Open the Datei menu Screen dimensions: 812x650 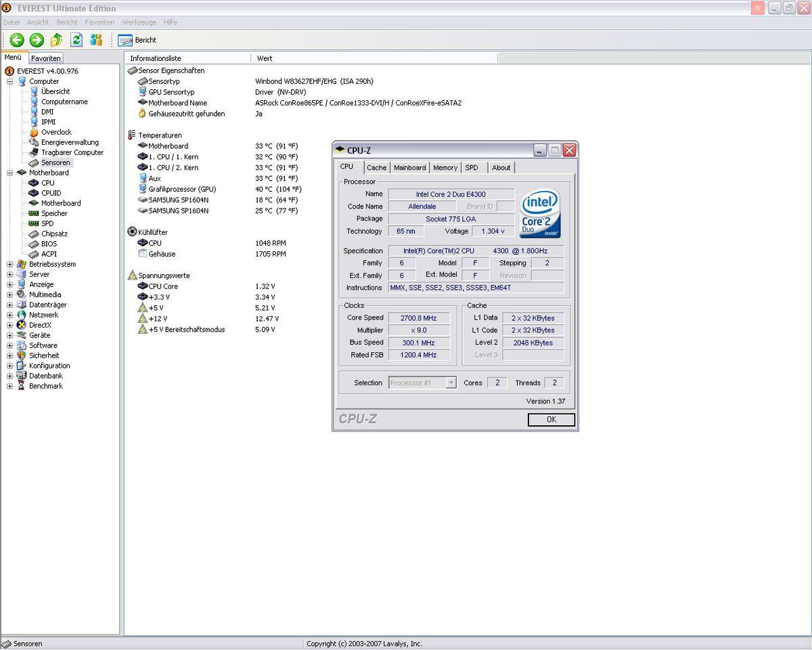[11, 22]
